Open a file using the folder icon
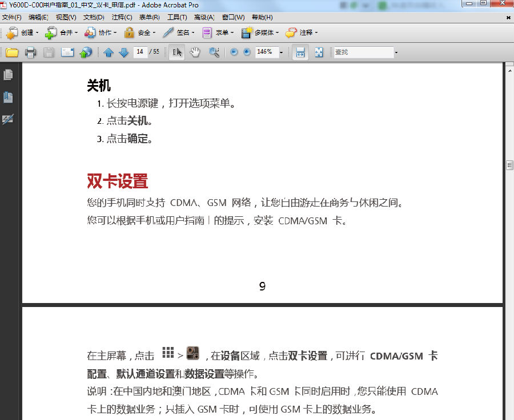Viewport: 514px width, 420px height. point(13,52)
